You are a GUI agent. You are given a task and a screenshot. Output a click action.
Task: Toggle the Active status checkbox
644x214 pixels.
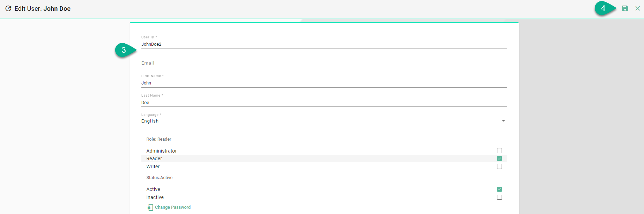click(x=499, y=189)
